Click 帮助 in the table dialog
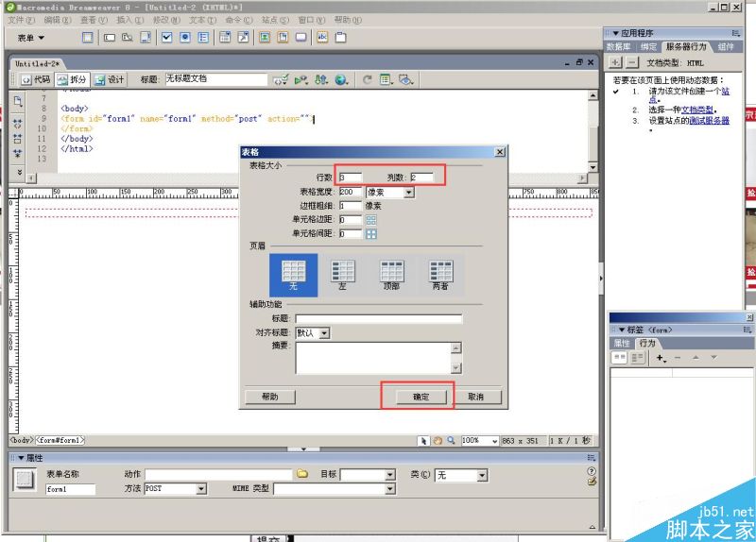The height and width of the screenshot is (542, 756). click(x=270, y=397)
